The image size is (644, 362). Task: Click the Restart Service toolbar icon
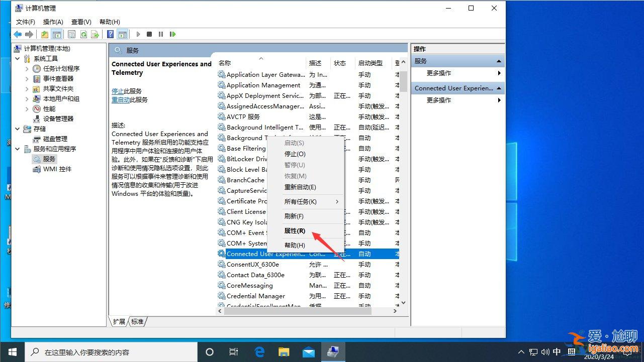[172, 34]
